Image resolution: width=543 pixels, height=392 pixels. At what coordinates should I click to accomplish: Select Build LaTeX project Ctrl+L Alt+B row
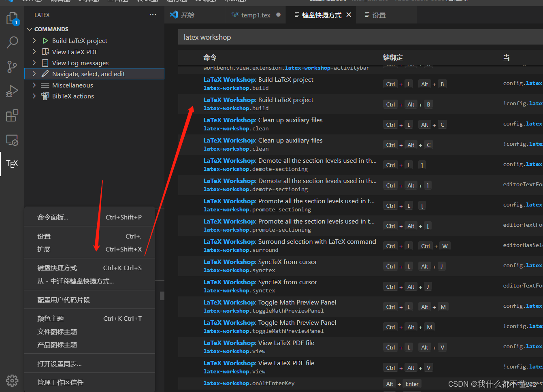tap(360, 84)
